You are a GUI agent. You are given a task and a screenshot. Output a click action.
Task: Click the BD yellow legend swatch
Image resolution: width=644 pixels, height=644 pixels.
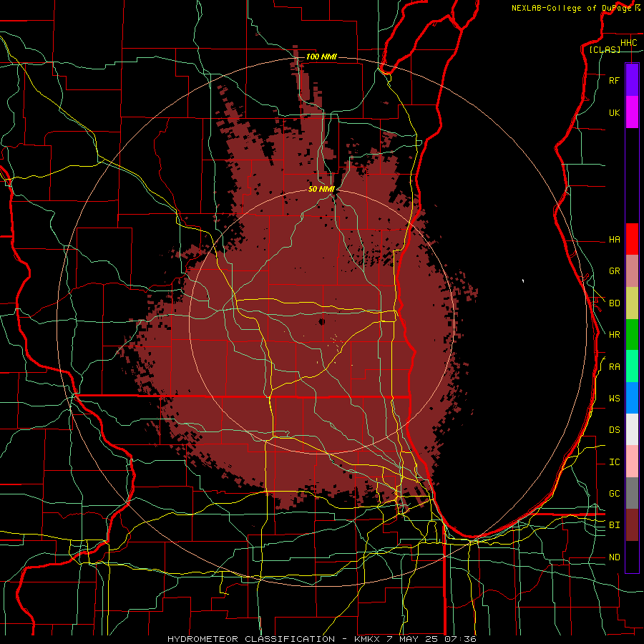(632, 303)
